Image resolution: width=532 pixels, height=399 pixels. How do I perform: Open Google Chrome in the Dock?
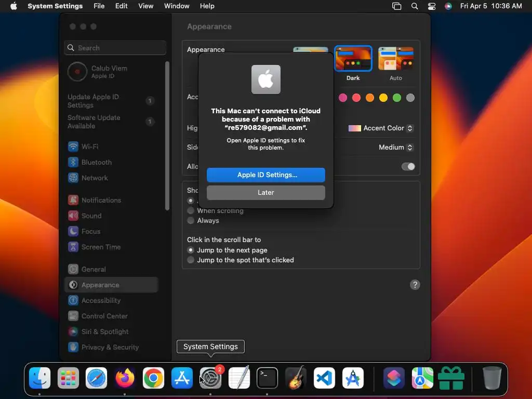click(153, 378)
